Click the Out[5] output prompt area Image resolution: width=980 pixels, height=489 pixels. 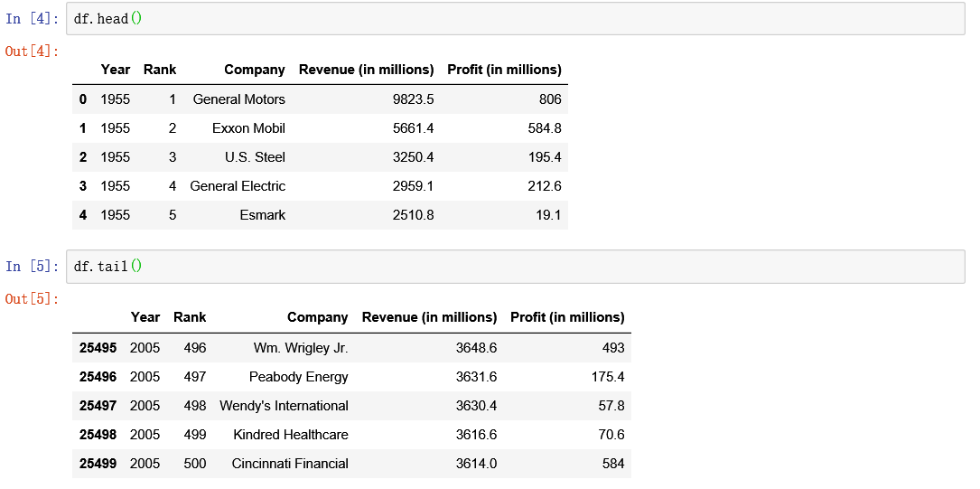[x=32, y=298]
